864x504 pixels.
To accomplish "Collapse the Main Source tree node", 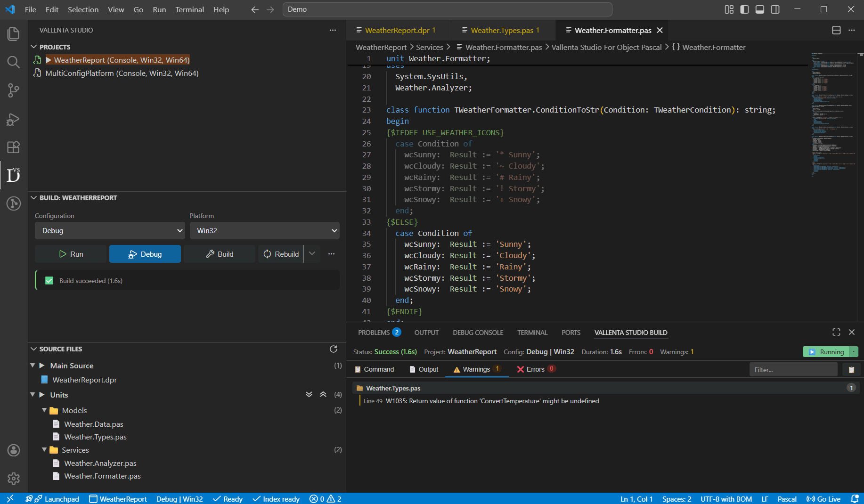I will pyautogui.click(x=33, y=366).
